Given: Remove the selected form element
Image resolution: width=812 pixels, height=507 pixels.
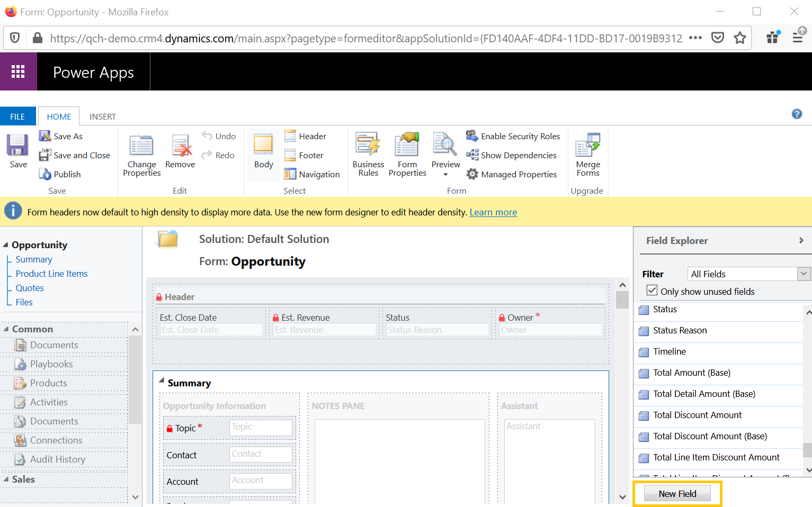Looking at the screenshot, I should coord(180,151).
